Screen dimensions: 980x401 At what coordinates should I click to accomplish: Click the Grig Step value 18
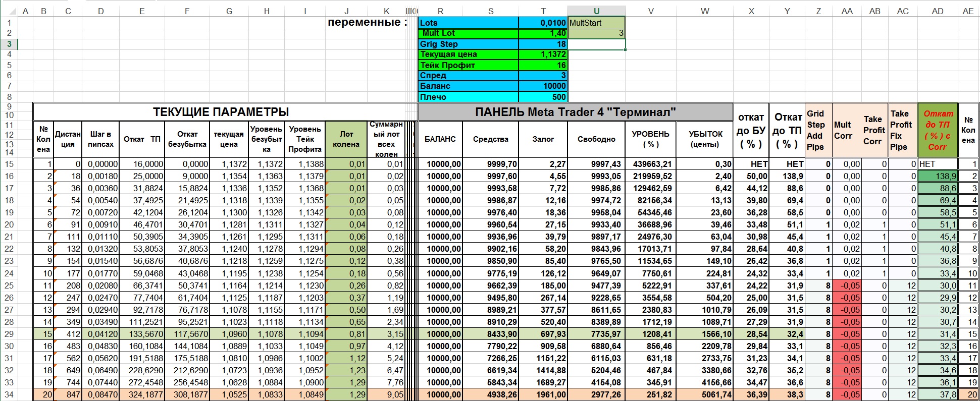(x=543, y=44)
